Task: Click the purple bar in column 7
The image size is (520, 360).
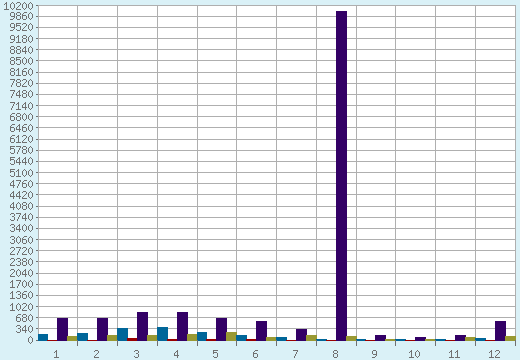Action: point(301,335)
